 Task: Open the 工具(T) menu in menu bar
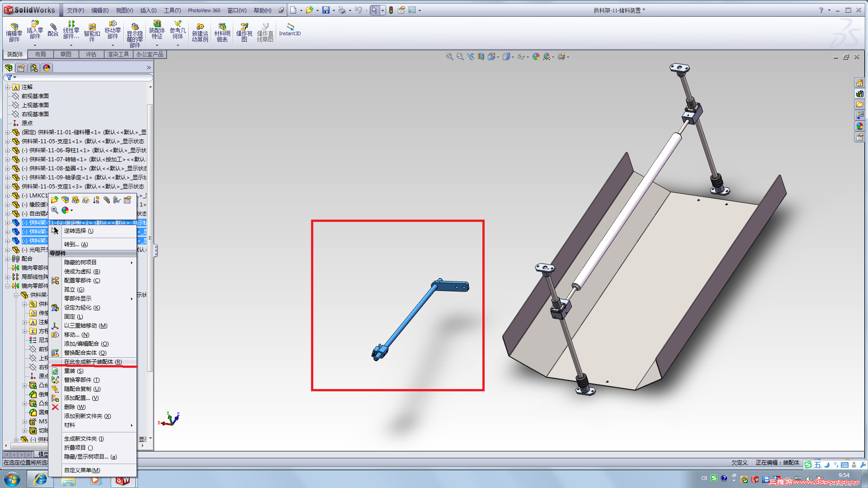tap(172, 10)
